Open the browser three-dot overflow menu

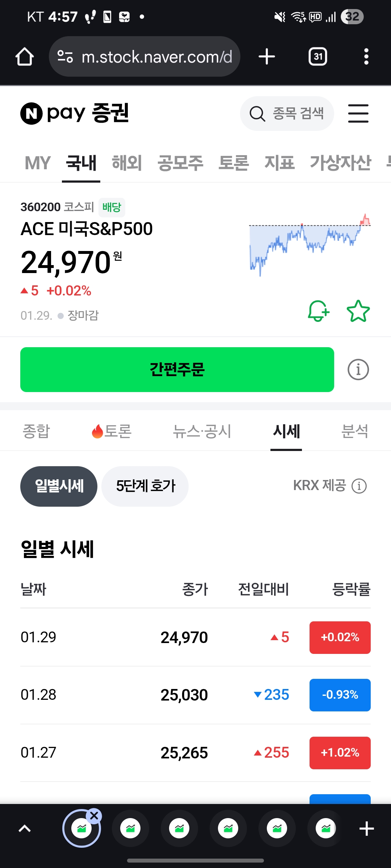[366, 57]
